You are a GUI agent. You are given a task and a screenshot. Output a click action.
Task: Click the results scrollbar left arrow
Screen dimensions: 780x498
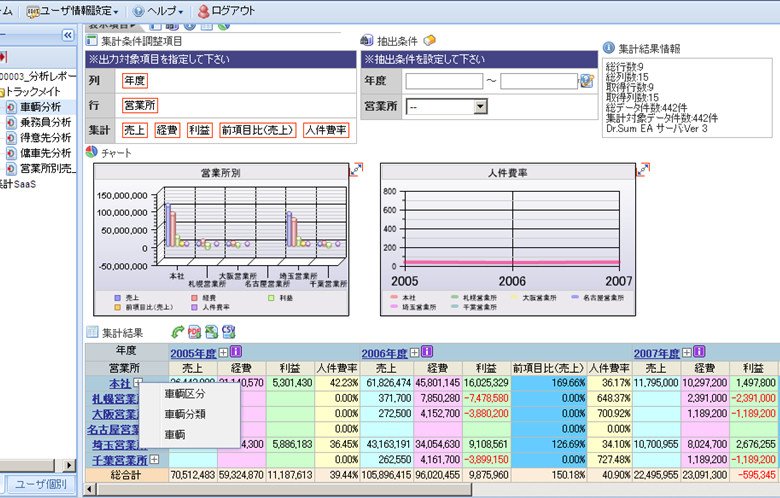(x=90, y=490)
